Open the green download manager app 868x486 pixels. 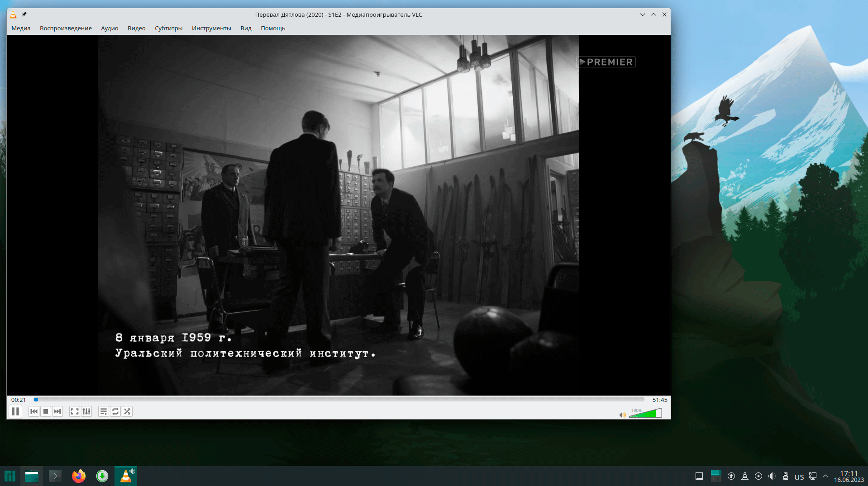pyautogui.click(x=102, y=476)
